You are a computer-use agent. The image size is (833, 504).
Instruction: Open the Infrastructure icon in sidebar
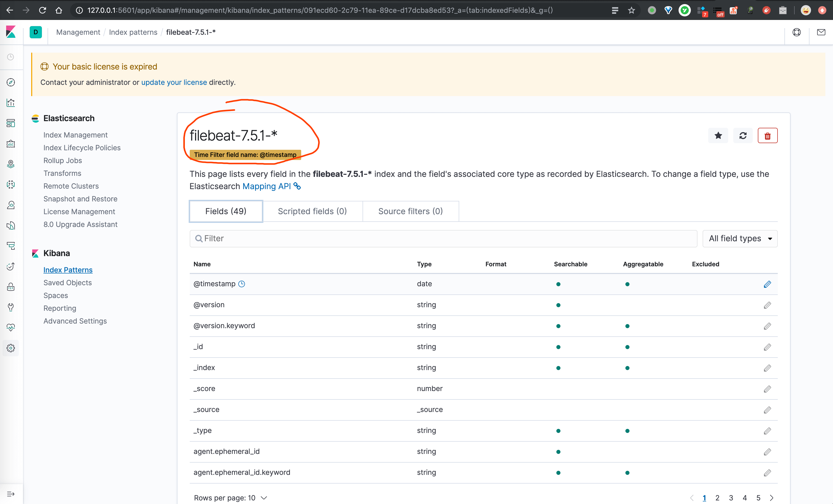11,205
